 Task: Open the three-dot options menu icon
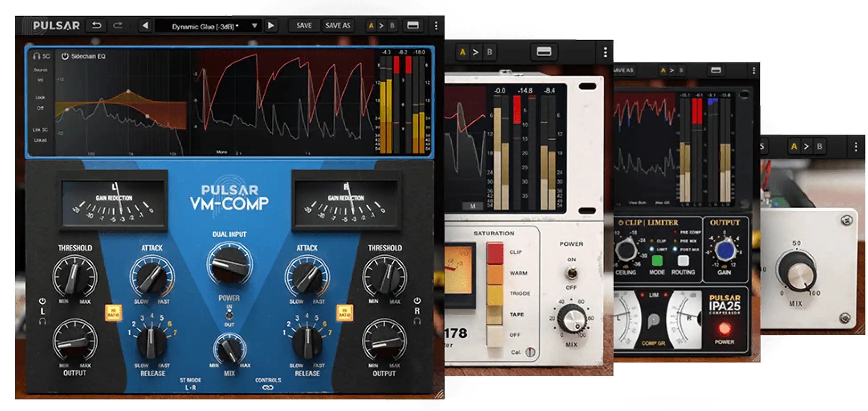[436, 25]
